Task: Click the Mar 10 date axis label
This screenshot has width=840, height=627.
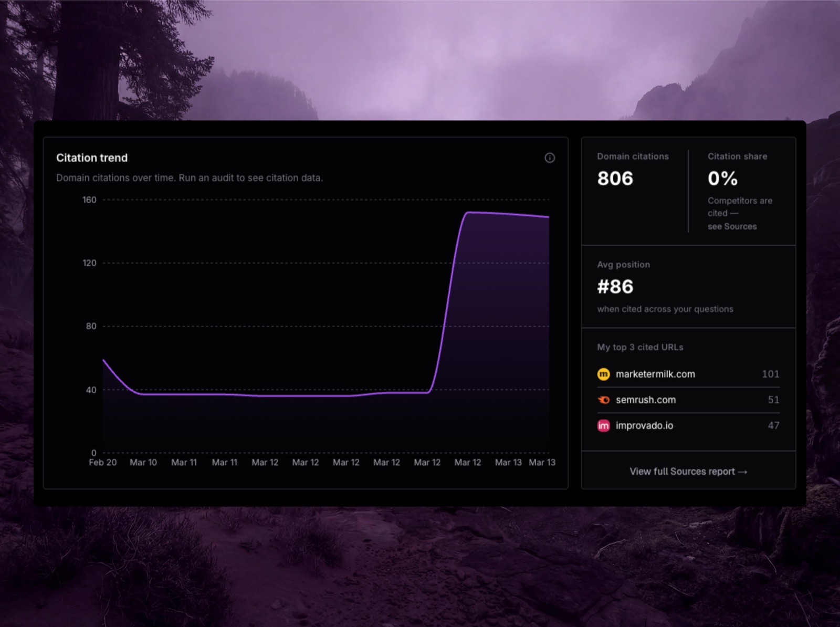Action: point(143,462)
